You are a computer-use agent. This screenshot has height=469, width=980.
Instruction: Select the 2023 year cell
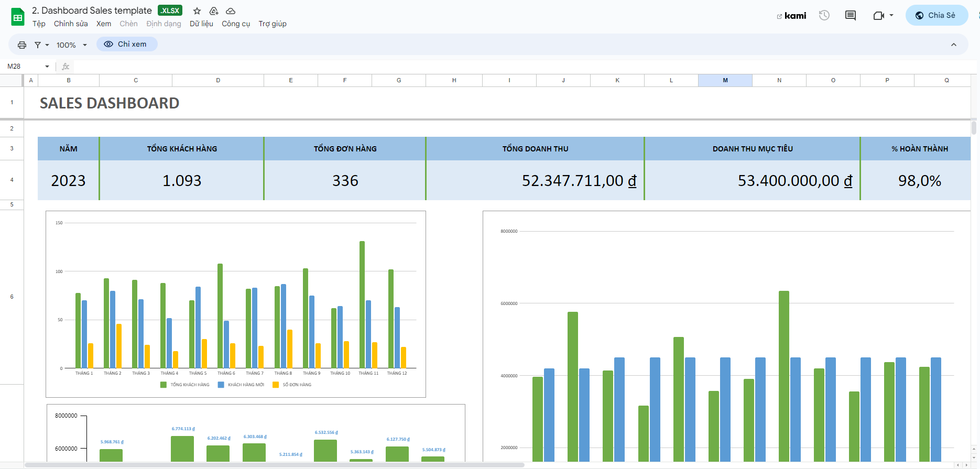[x=68, y=180]
